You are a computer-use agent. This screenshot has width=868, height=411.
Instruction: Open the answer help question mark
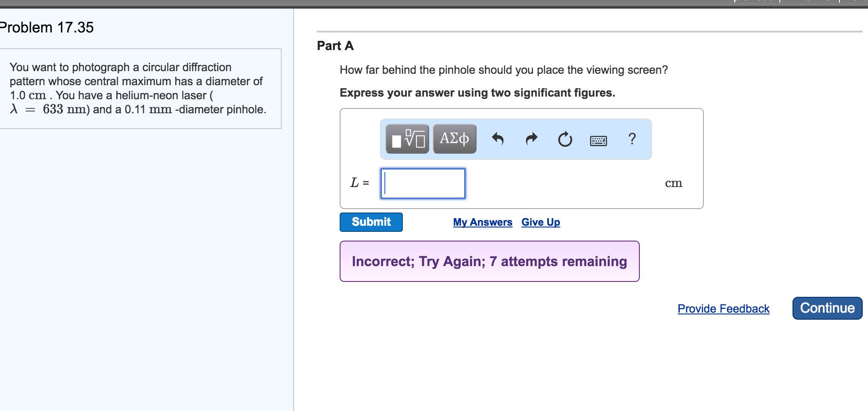coord(632,139)
